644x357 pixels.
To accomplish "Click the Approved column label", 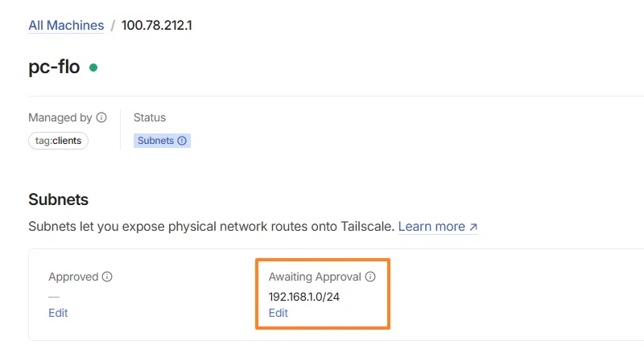I will point(74,277).
